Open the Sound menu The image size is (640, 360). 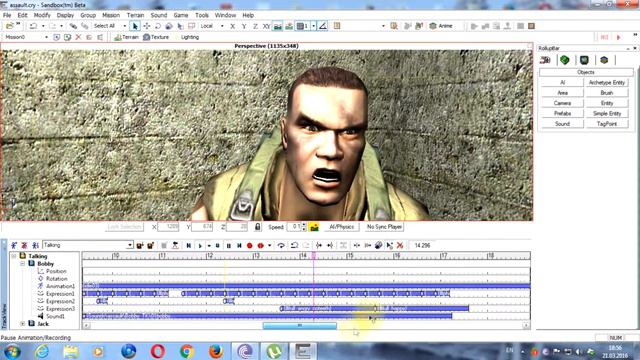pyautogui.click(x=159, y=15)
